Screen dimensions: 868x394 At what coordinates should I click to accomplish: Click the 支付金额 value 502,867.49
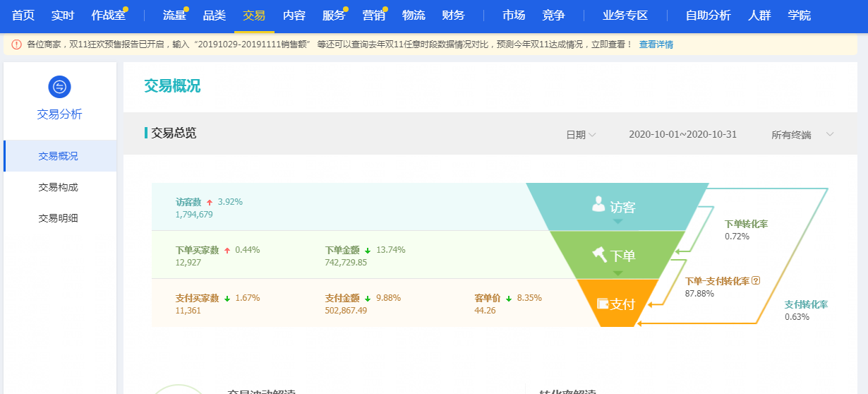point(346,311)
